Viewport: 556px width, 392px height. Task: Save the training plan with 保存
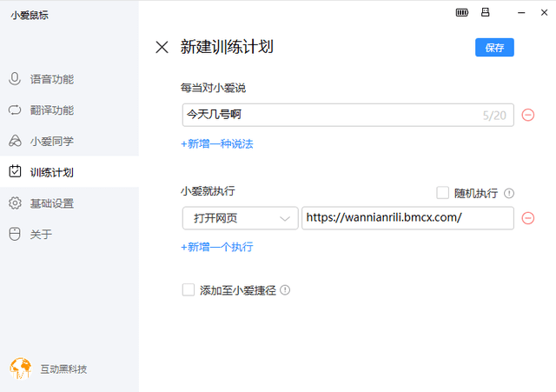(494, 47)
